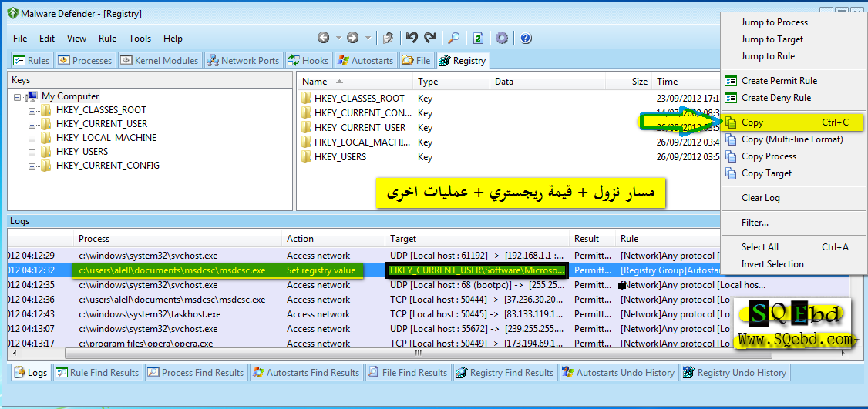868x409 pixels.
Task: Expand the HKEY_USERS tree node
Action: tap(32, 152)
